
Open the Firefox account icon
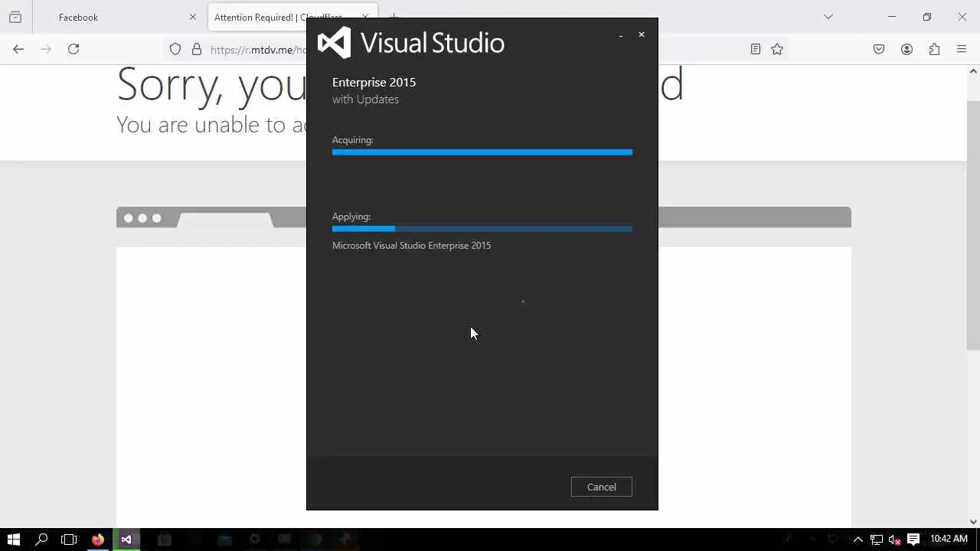click(906, 49)
